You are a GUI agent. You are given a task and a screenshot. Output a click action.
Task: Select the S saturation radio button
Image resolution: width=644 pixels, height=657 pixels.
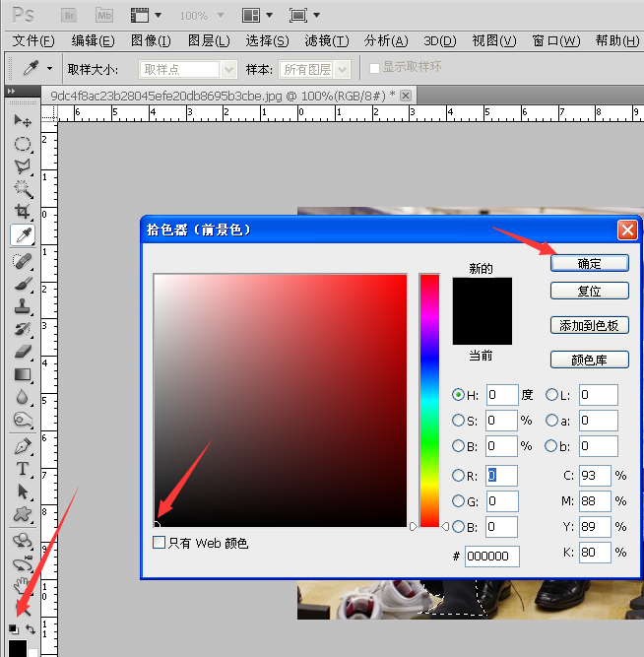click(x=458, y=421)
